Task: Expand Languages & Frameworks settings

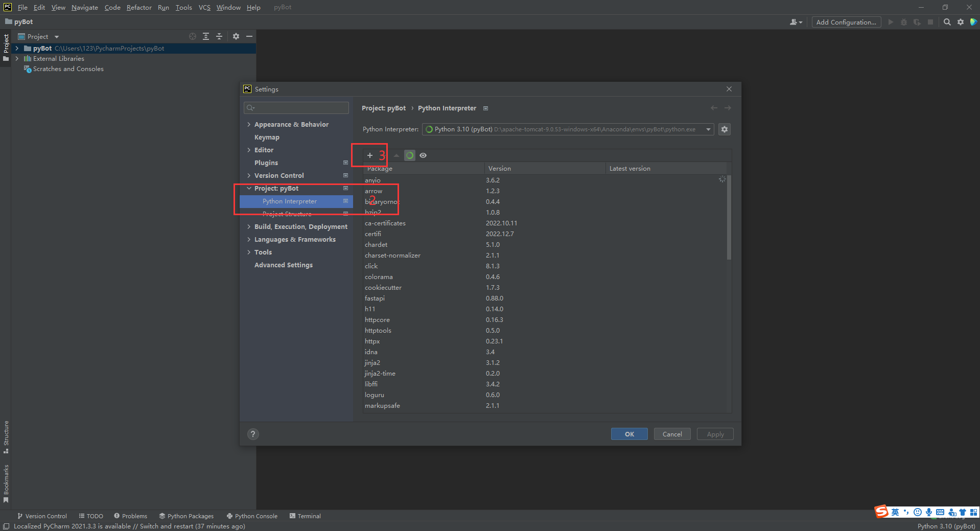Action: click(249, 240)
